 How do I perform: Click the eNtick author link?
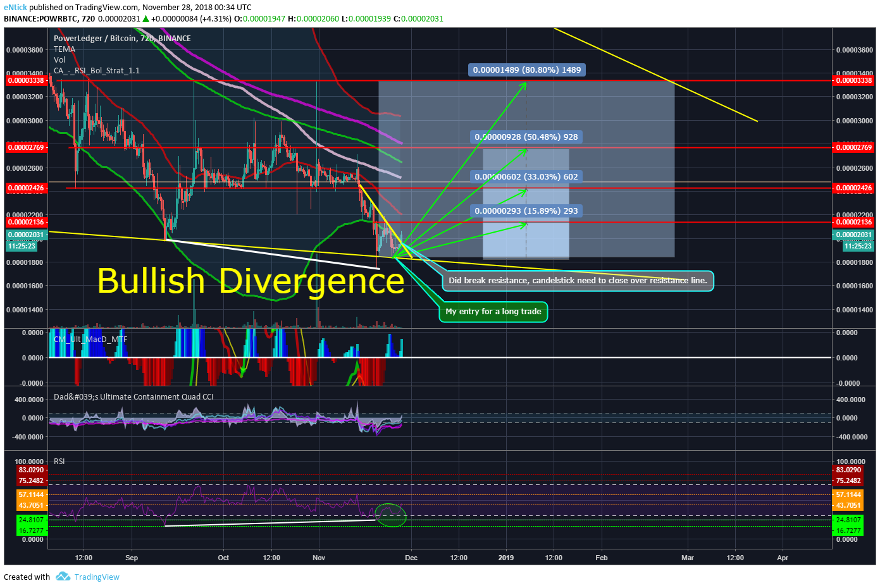click(15, 8)
